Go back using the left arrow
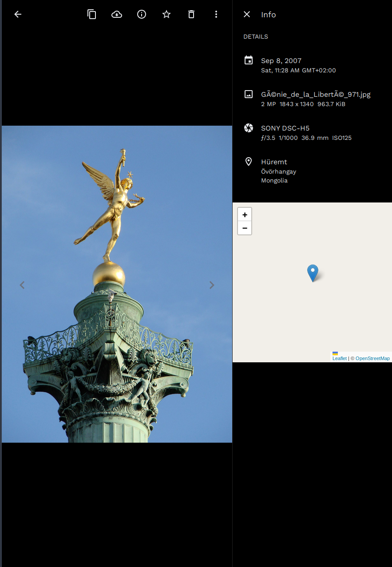 (x=18, y=14)
